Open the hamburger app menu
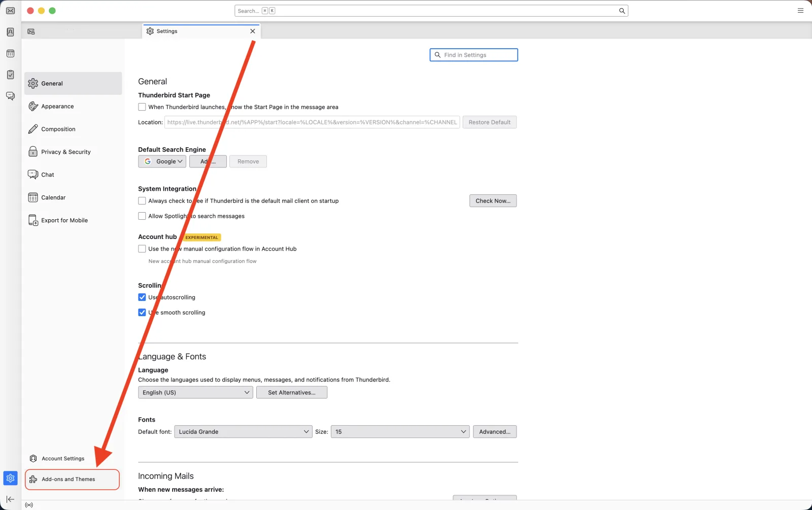The height and width of the screenshot is (510, 812). pos(800,11)
